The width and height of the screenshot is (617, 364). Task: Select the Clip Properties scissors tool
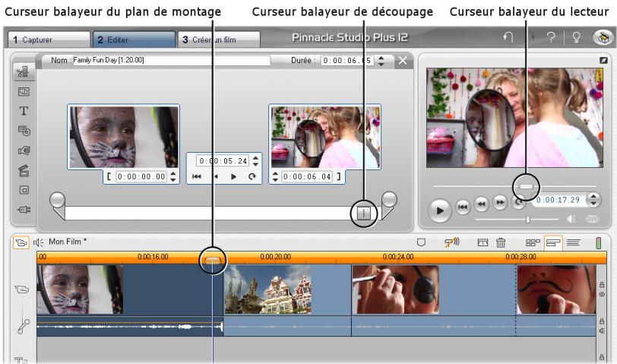(24, 71)
